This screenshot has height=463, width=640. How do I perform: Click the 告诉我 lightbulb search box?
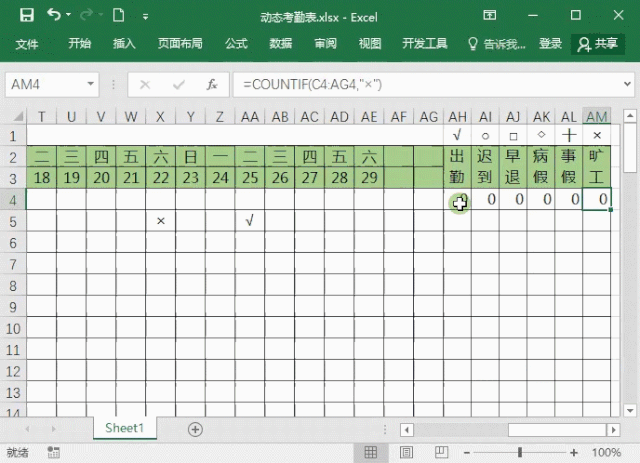(x=496, y=44)
